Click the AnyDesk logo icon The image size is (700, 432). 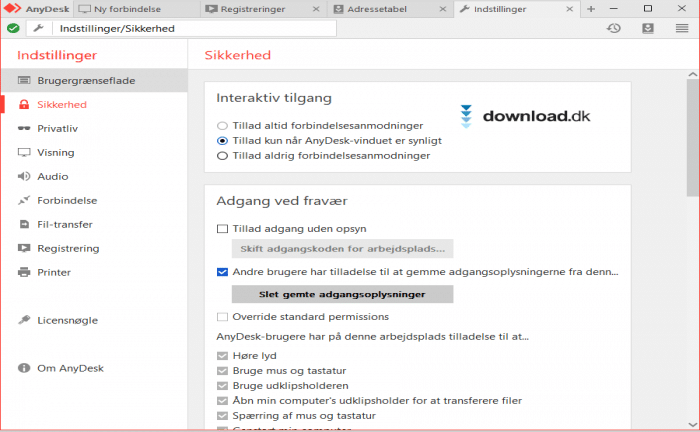[12, 8]
